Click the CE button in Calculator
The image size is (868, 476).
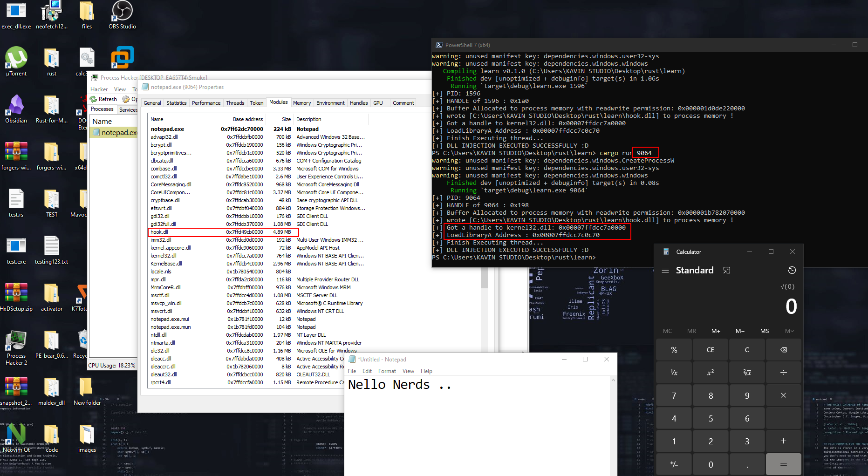[710, 350]
